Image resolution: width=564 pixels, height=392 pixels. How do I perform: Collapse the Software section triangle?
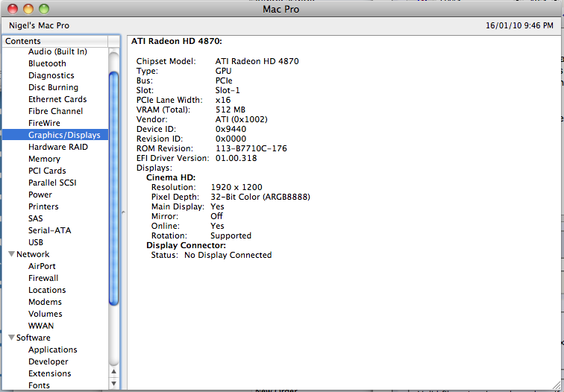(x=11, y=338)
